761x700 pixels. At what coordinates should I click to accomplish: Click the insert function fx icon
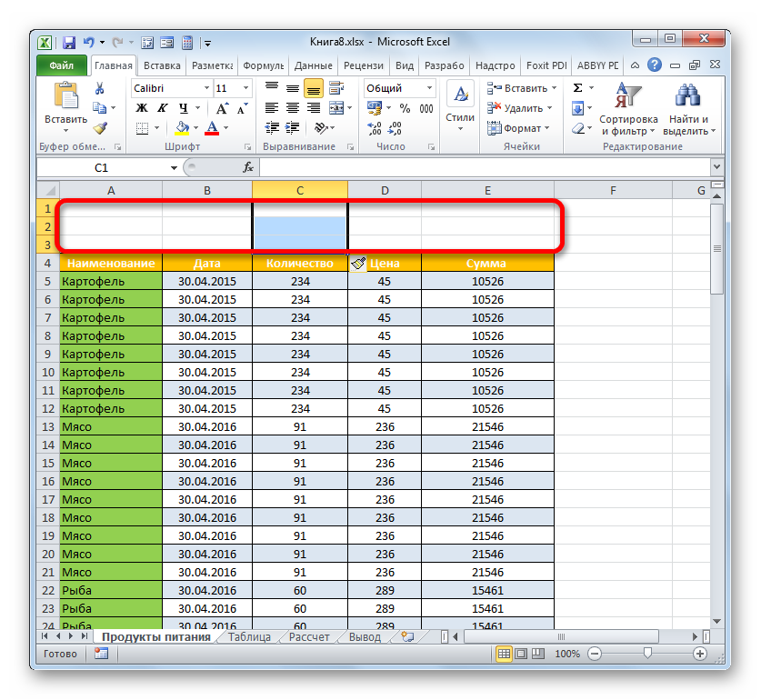(x=248, y=167)
